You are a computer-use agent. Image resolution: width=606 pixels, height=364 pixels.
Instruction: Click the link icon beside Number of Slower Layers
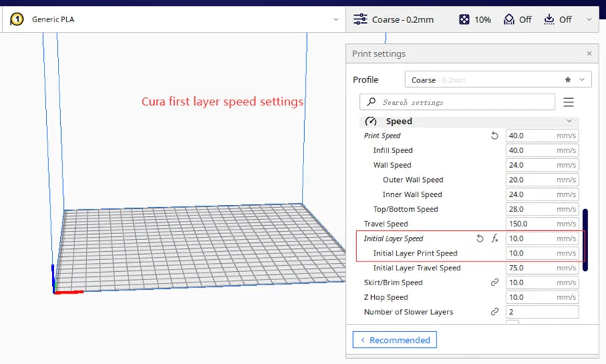[x=494, y=312]
